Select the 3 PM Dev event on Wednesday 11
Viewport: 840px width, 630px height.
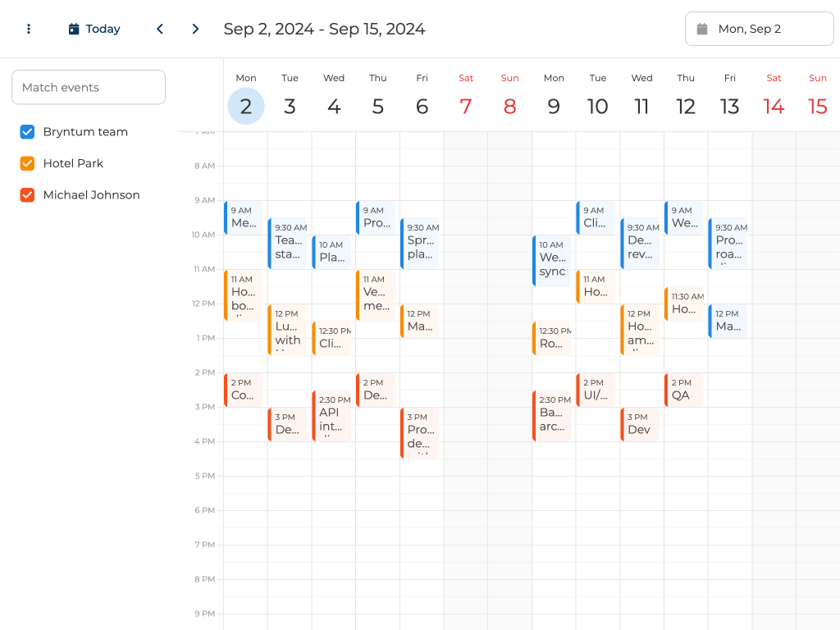point(641,424)
